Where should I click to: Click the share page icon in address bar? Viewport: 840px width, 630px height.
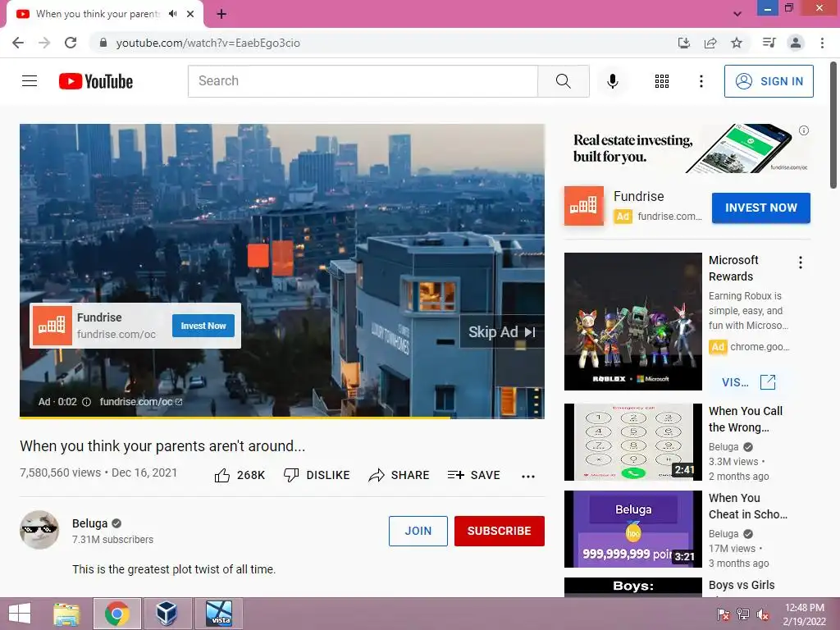click(x=710, y=43)
